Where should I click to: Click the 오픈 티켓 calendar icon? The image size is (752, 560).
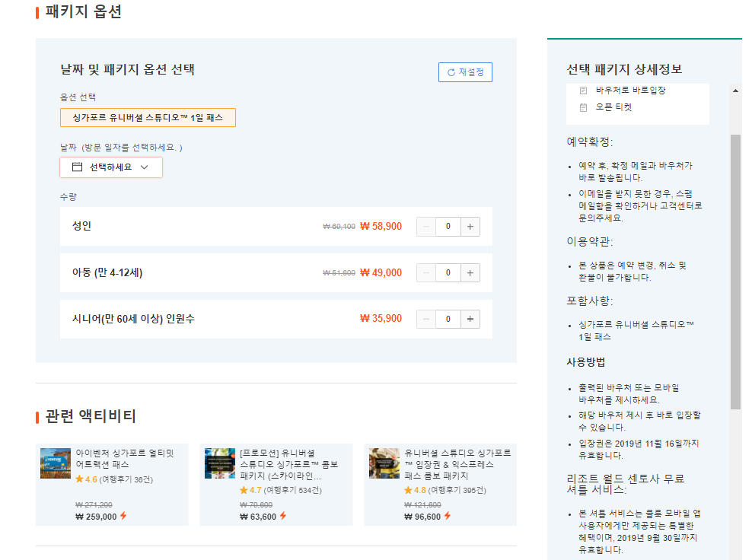tap(583, 107)
